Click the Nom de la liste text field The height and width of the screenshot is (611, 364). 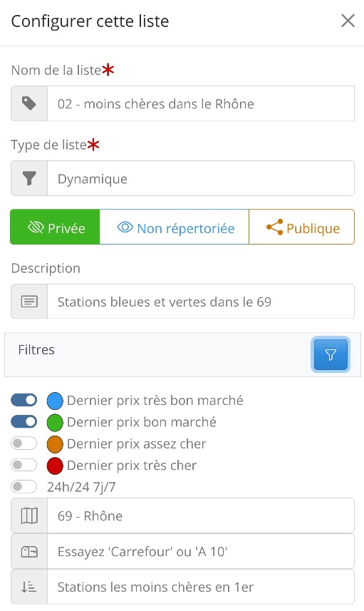201,103
